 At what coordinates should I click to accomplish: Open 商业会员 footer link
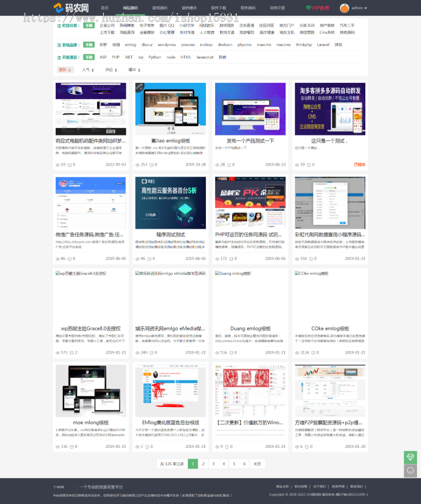(283, 486)
